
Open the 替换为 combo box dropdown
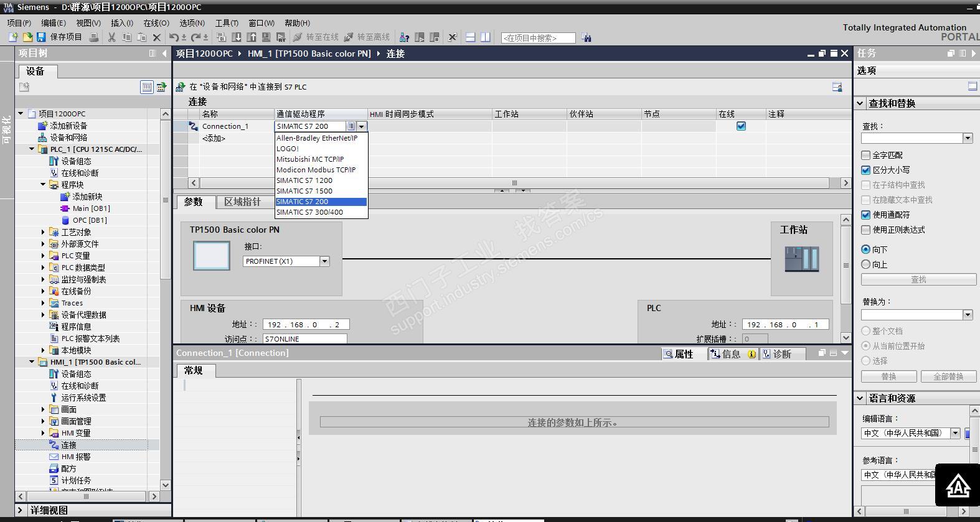[x=968, y=315]
